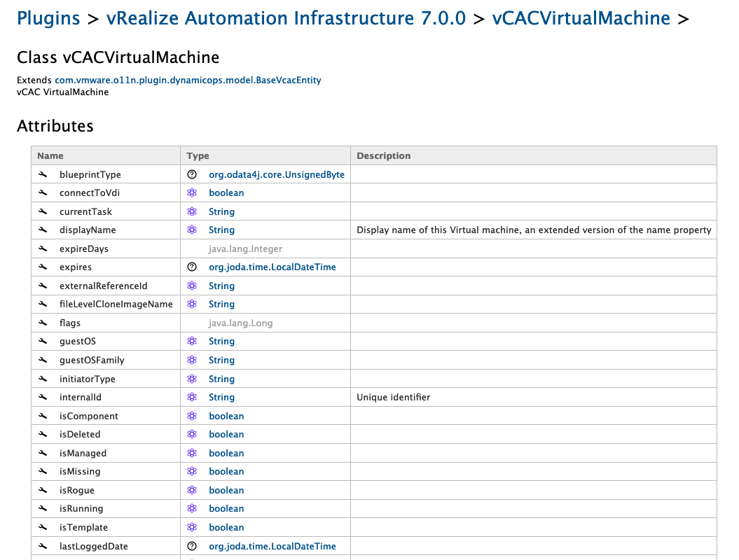Open the boolean type link for isRogue
Viewport: 739px width, 560px height.
click(x=227, y=491)
